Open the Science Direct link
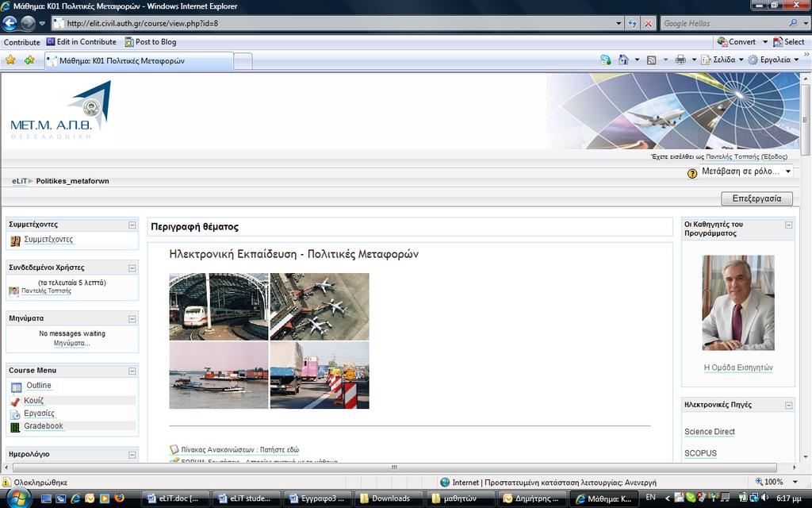 pyautogui.click(x=710, y=432)
